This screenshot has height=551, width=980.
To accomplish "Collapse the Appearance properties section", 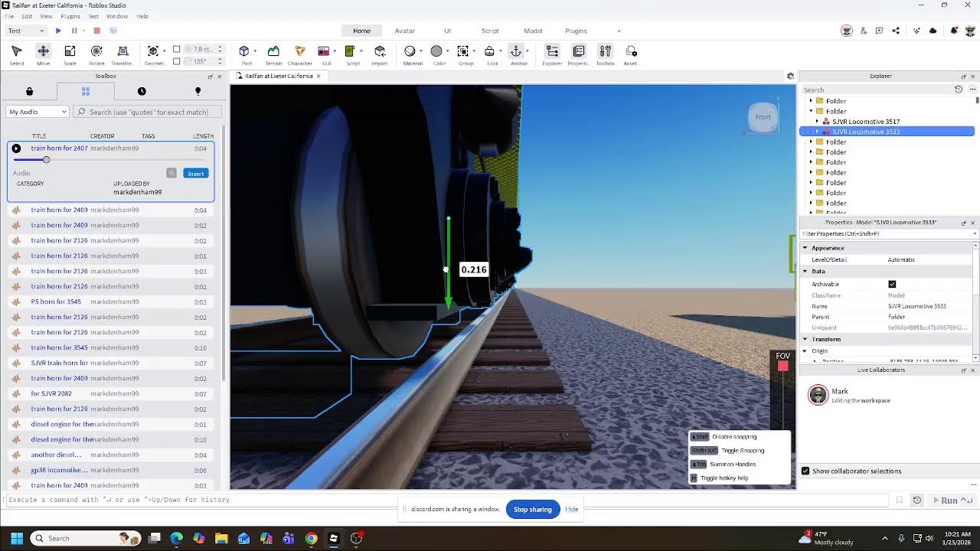I will (805, 248).
